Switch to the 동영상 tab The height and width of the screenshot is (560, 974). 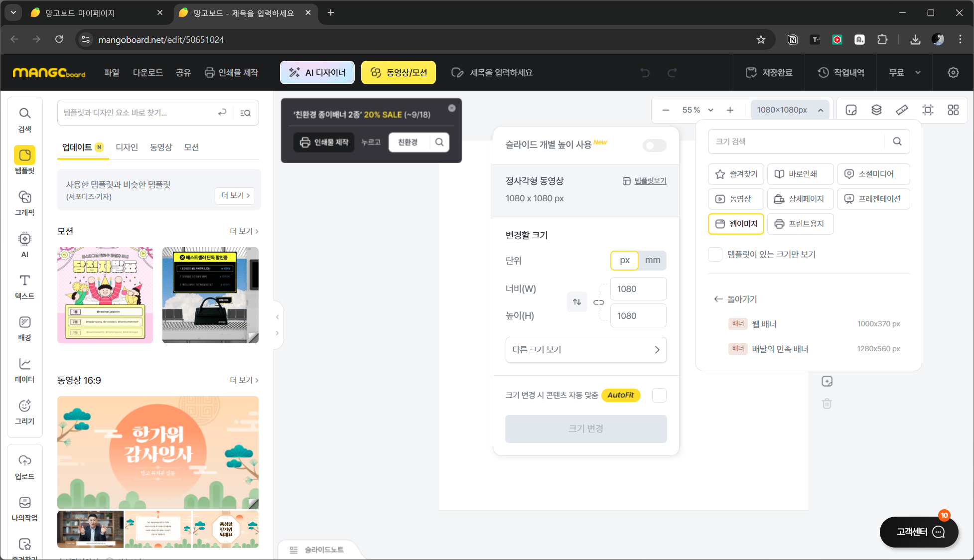[160, 147]
